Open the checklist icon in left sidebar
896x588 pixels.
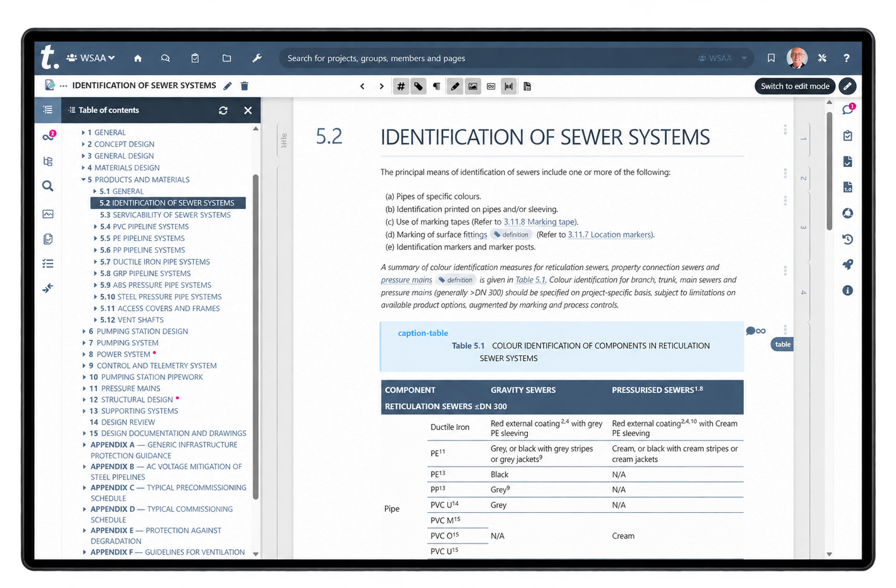[x=48, y=263]
